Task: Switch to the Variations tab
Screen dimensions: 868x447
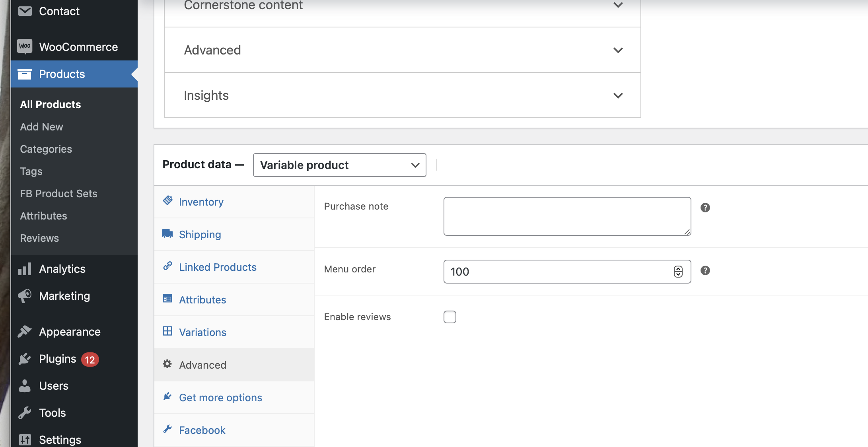Action: 202,332
